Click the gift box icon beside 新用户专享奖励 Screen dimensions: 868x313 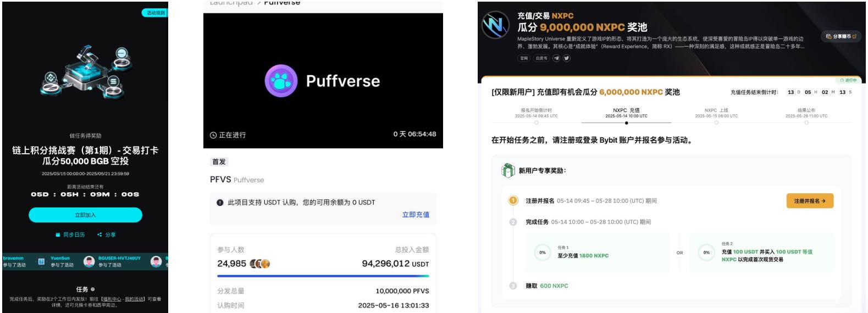pyautogui.click(x=507, y=171)
